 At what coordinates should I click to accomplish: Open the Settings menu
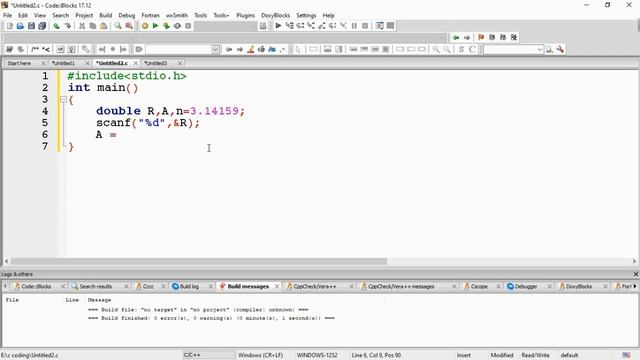(x=306, y=16)
